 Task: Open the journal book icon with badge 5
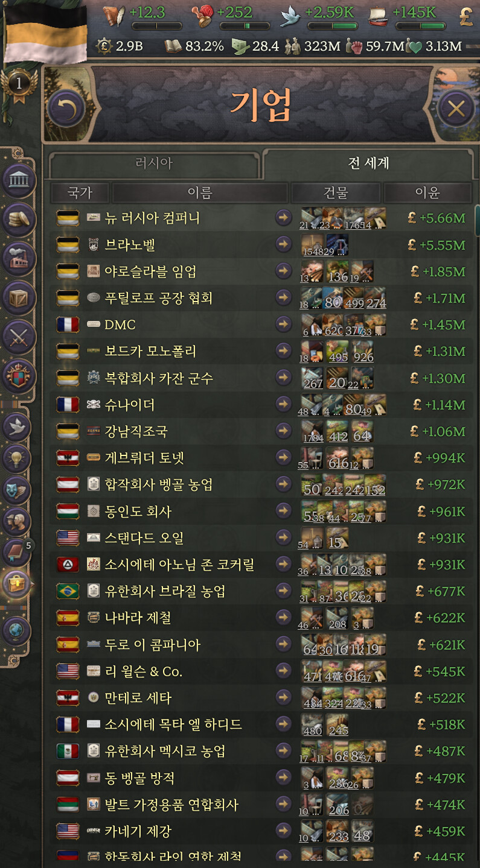click(x=17, y=551)
